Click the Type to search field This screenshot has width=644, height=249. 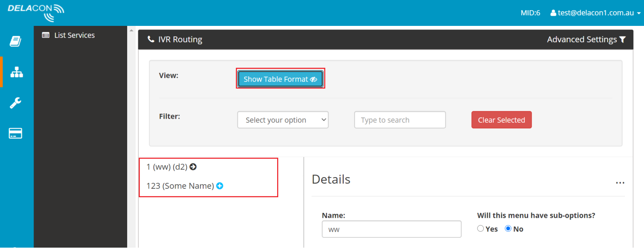tap(400, 120)
